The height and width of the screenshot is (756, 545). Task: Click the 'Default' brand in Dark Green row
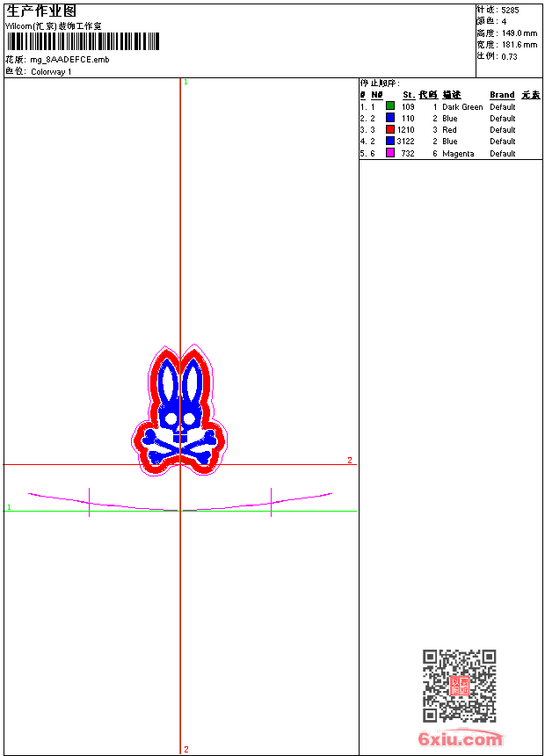pyautogui.click(x=503, y=107)
